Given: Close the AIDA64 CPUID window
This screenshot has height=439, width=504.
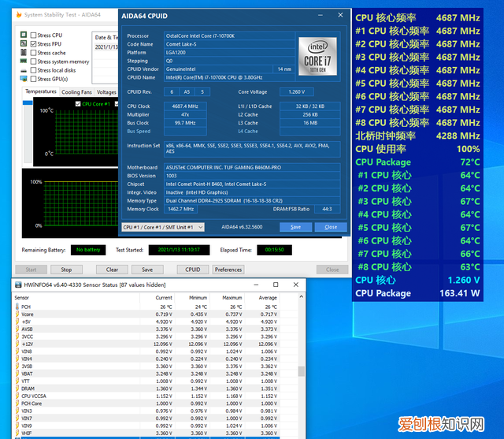Looking at the screenshot, I should point(340,15).
